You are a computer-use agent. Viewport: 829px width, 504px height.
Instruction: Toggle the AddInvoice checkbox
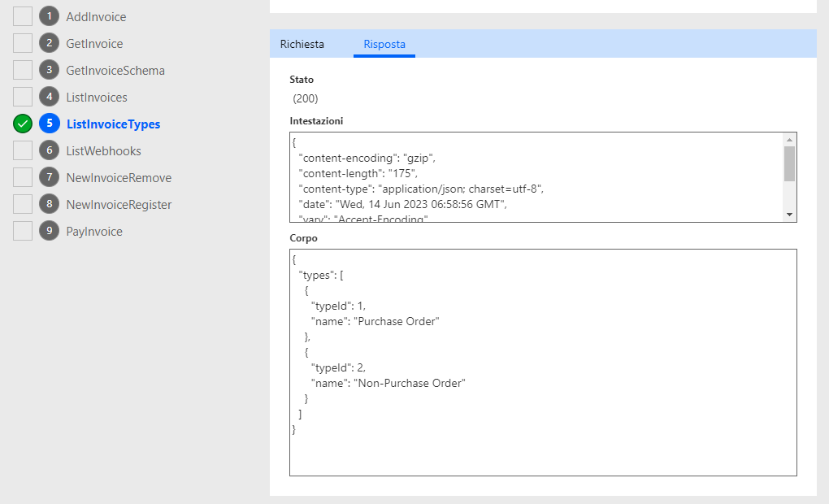(x=23, y=16)
